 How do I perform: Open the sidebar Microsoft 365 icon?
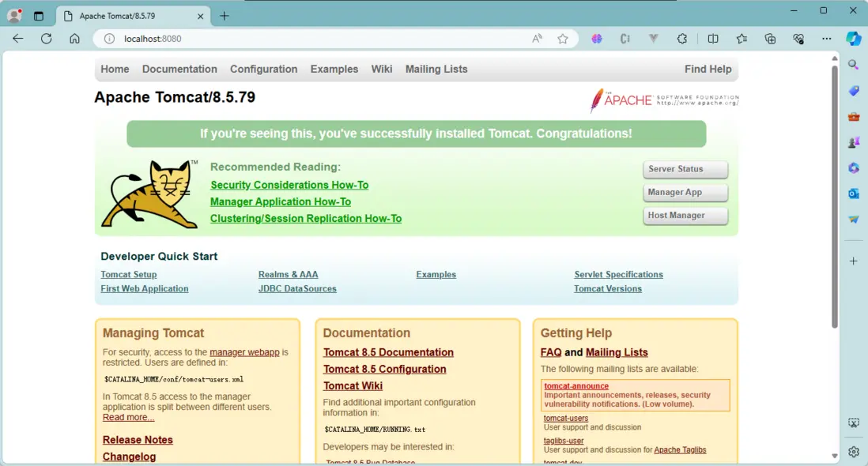coord(854,167)
